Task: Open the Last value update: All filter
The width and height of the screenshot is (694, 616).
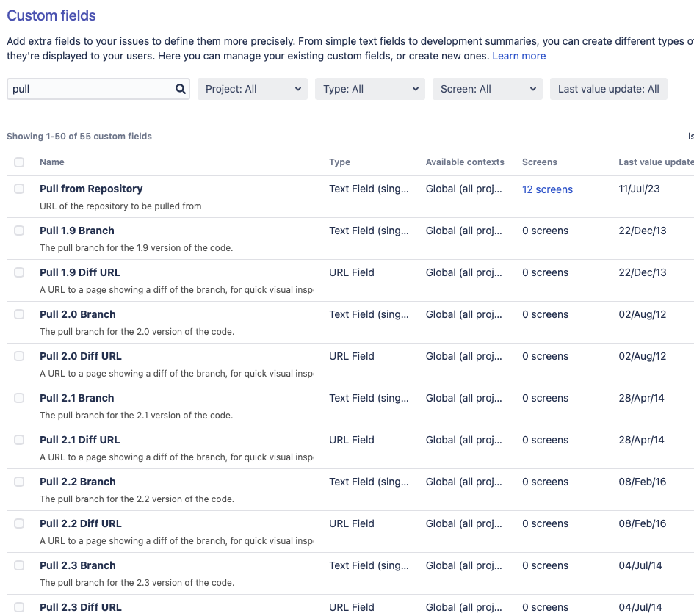Action: tap(609, 89)
